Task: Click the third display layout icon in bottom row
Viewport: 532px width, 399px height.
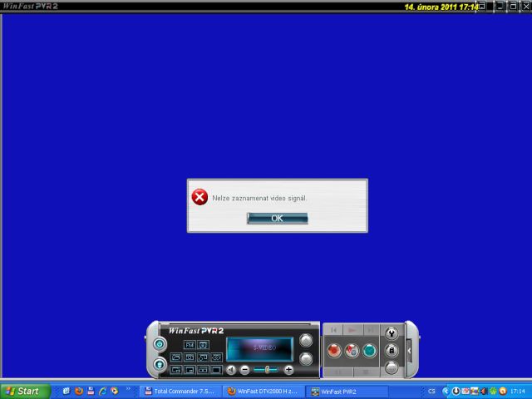Action: 203,370
